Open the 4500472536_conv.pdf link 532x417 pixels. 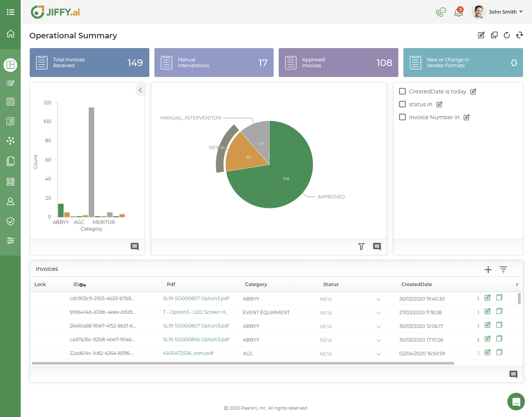coord(188,353)
